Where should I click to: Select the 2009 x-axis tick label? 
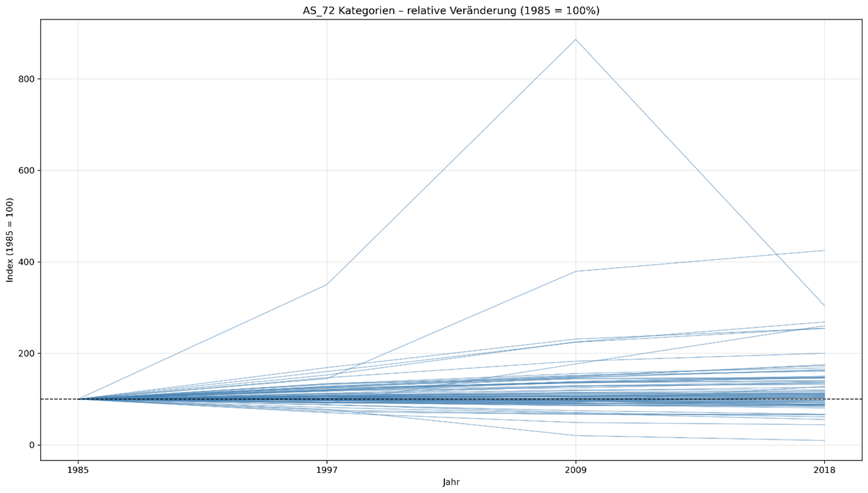pos(575,469)
